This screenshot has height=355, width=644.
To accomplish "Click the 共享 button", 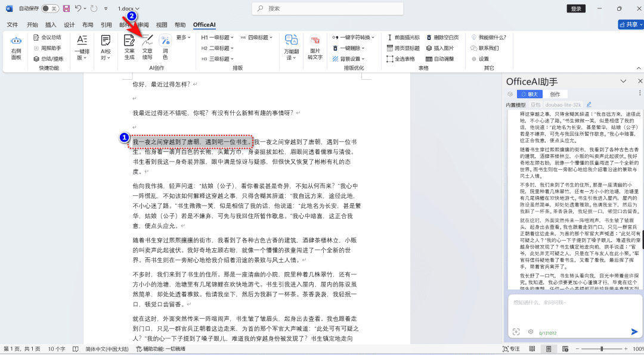I will pyautogui.click(x=630, y=24).
